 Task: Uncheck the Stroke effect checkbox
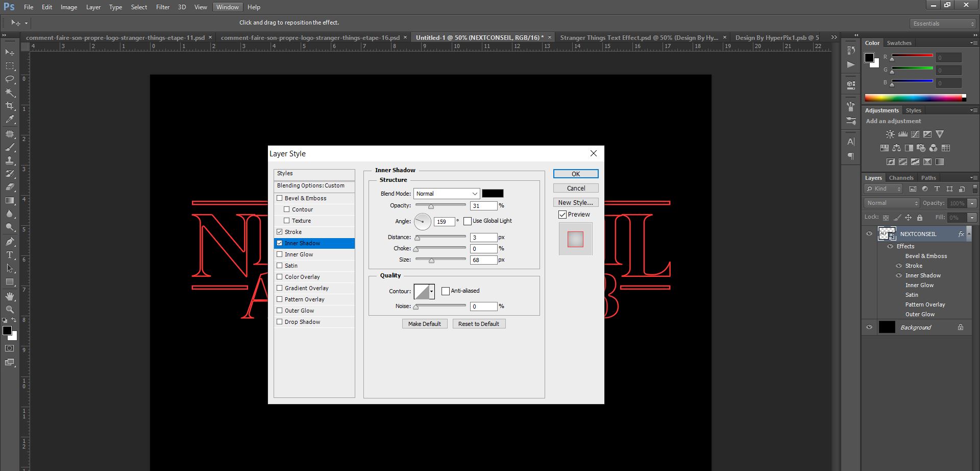[280, 232]
